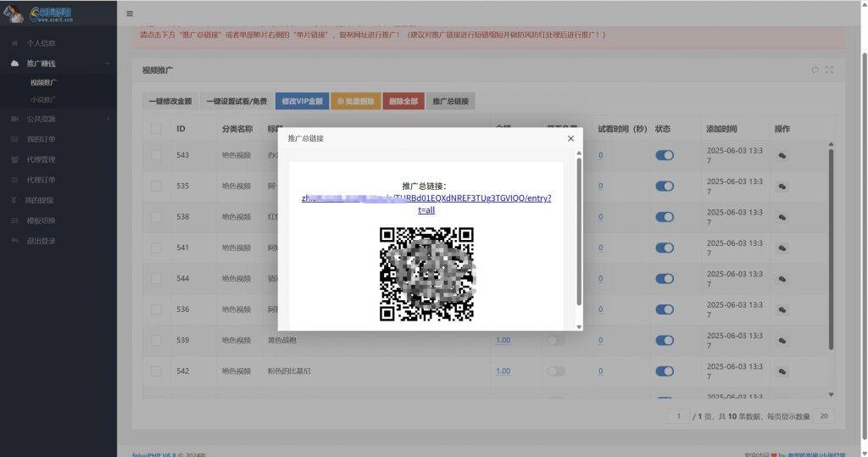
Task: Click the page number input showing 1
Action: (678, 416)
